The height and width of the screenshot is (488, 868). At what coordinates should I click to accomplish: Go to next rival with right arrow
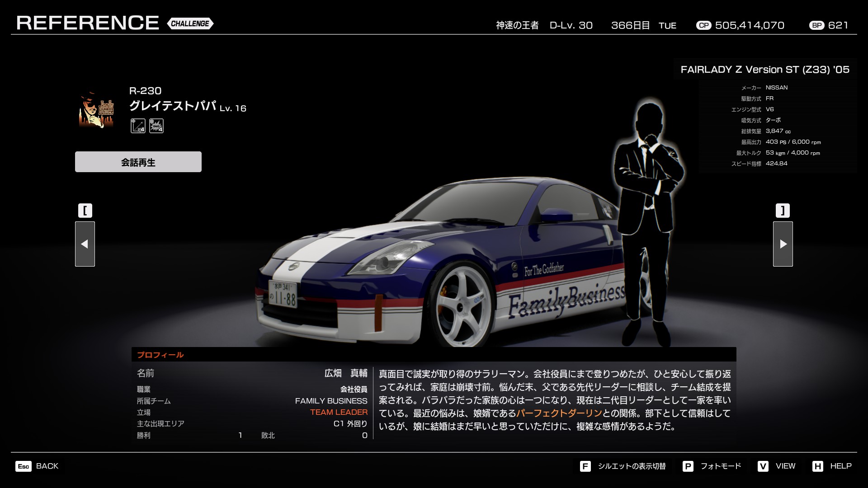click(x=783, y=244)
